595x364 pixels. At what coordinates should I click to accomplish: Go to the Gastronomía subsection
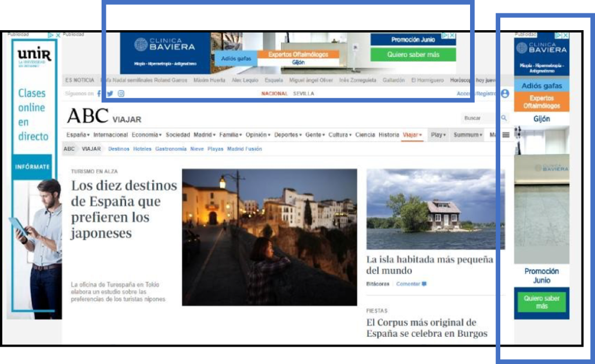pyautogui.click(x=171, y=149)
